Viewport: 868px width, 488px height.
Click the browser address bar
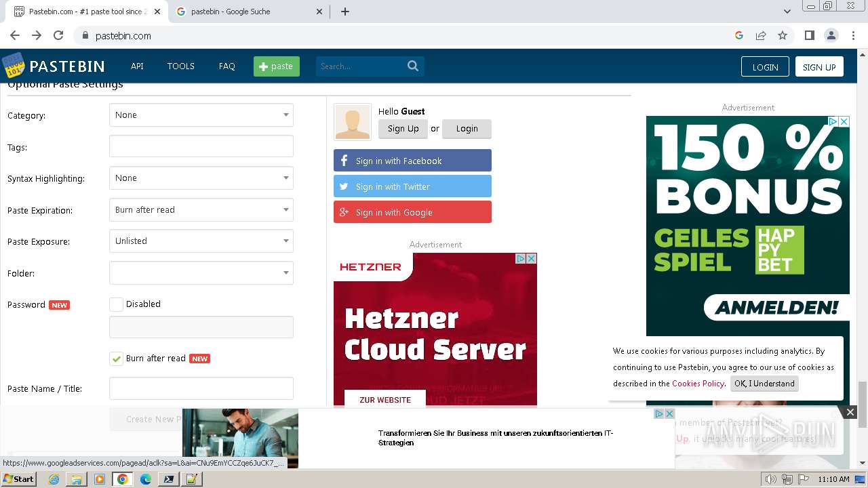pyautogui.click(x=407, y=35)
